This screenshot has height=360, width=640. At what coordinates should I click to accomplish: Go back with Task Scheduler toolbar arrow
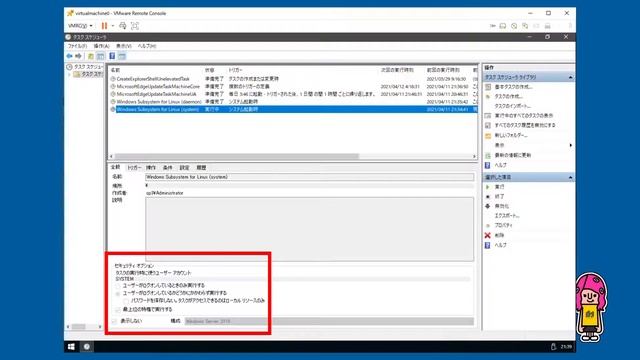pos(69,56)
